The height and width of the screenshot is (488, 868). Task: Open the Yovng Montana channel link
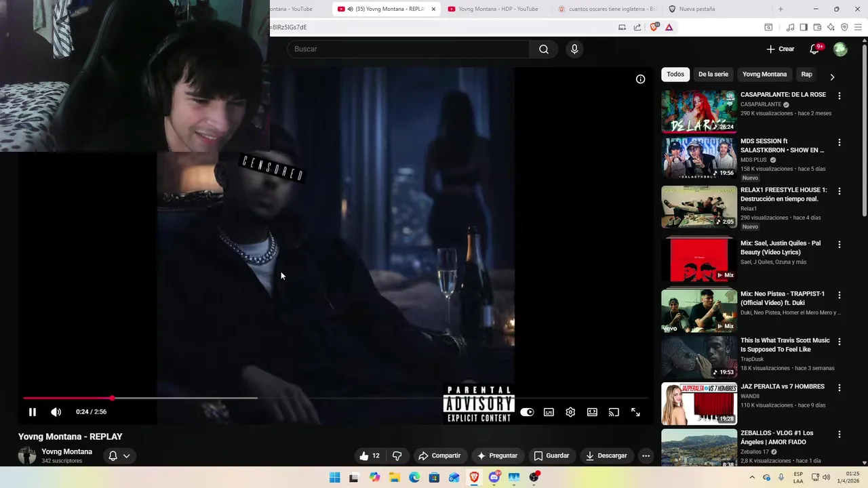(66, 451)
